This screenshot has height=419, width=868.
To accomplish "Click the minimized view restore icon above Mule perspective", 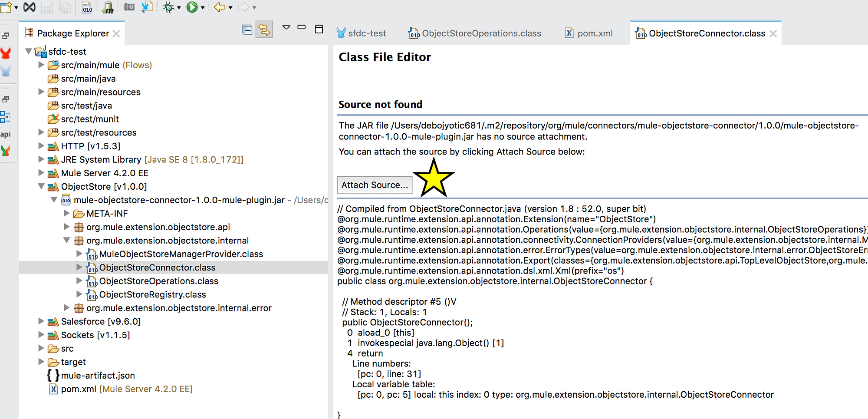I will (x=6, y=35).
